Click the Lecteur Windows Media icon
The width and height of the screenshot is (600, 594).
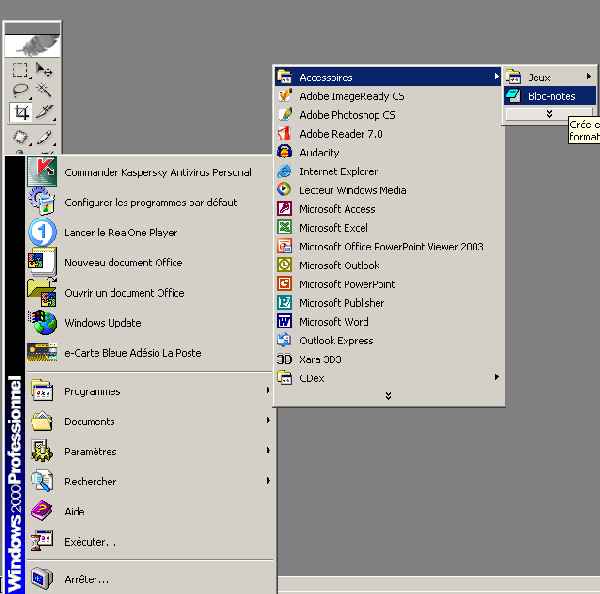click(x=284, y=190)
